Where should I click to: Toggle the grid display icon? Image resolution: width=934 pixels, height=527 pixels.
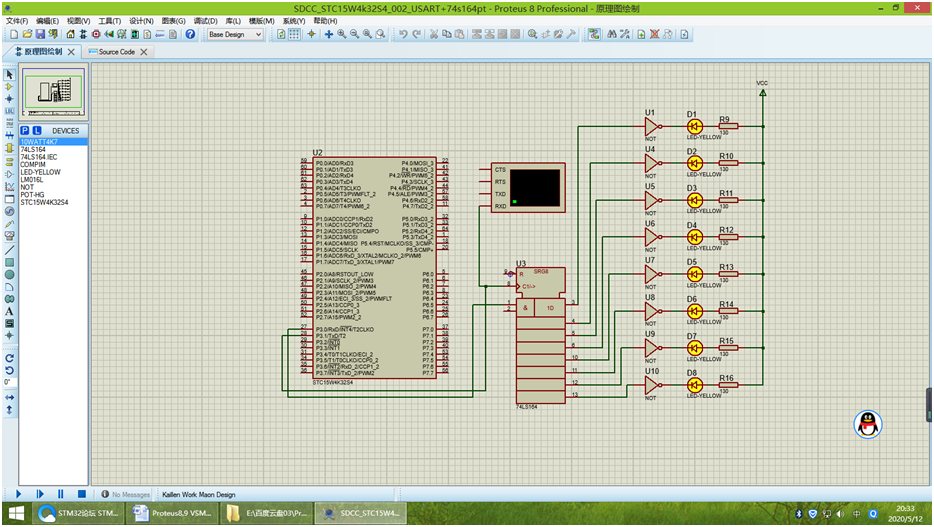pyautogui.click(x=295, y=34)
